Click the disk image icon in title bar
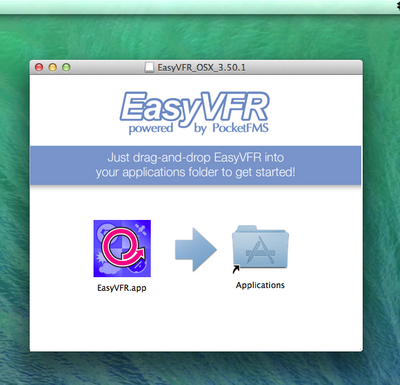 click(x=149, y=68)
